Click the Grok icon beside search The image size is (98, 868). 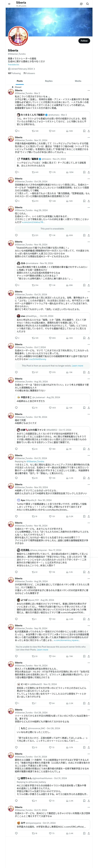click(81, 4)
